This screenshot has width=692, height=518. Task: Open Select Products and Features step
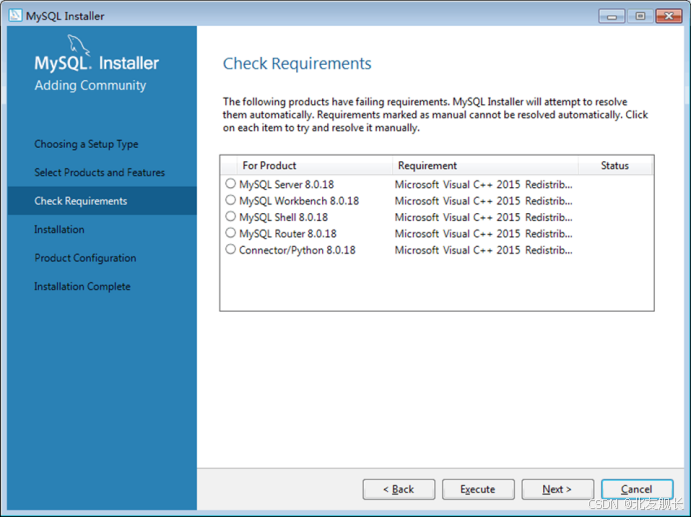point(100,172)
